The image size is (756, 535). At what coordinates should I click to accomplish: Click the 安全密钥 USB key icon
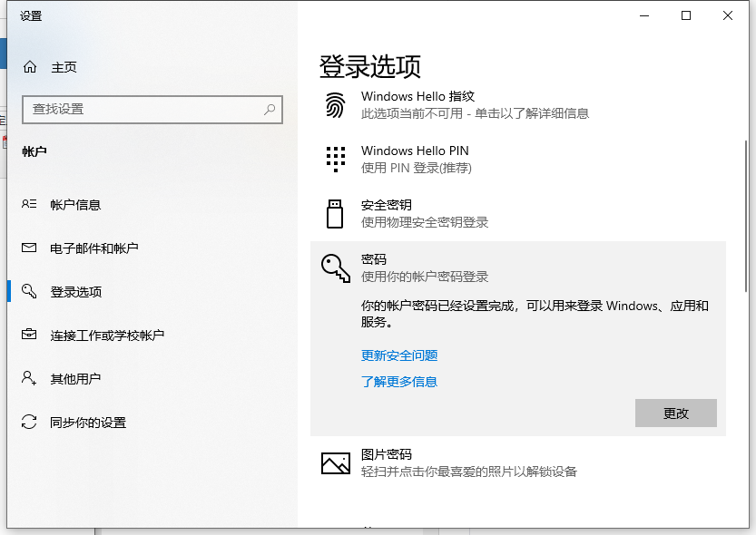click(336, 212)
